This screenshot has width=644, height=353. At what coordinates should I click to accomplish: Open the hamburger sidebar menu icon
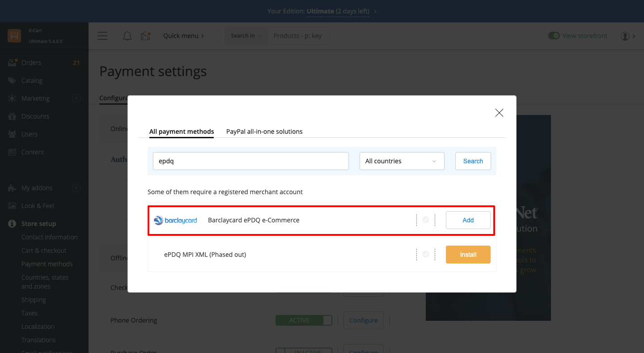coord(102,36)
